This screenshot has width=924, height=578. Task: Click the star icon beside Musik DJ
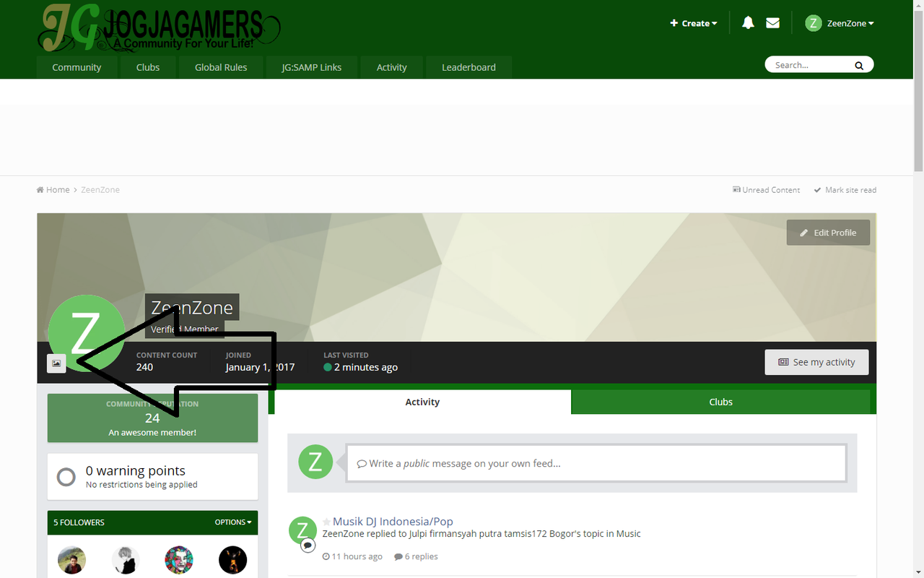(326, 522)
